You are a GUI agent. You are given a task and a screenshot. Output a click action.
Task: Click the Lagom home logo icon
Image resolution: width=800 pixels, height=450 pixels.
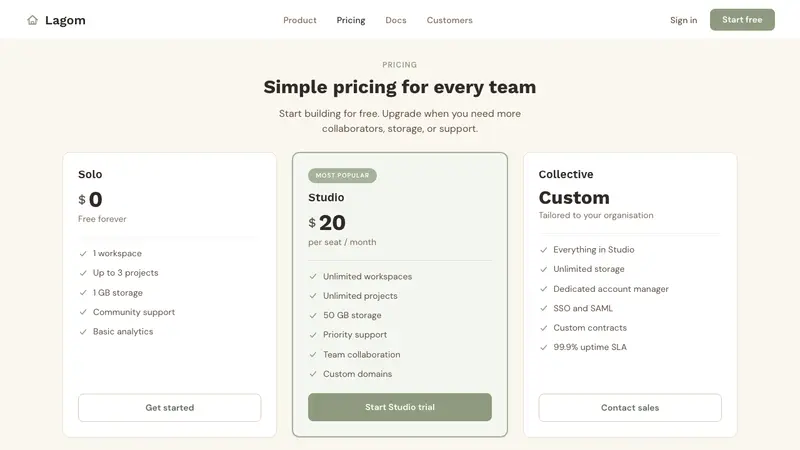[33, 20]
